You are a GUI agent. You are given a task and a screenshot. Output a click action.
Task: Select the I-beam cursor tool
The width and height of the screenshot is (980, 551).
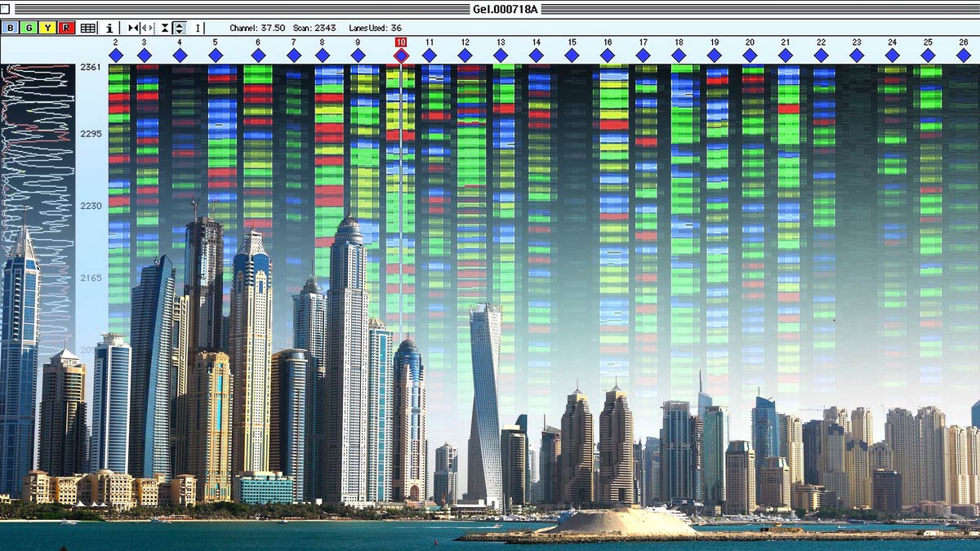(x=198, y=28)
